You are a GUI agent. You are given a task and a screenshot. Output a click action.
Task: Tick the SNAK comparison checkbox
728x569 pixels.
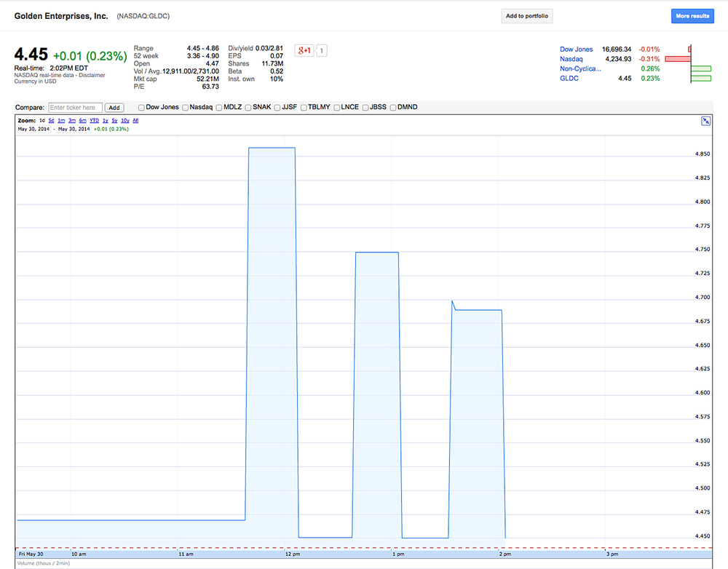(x=248, y=108)
